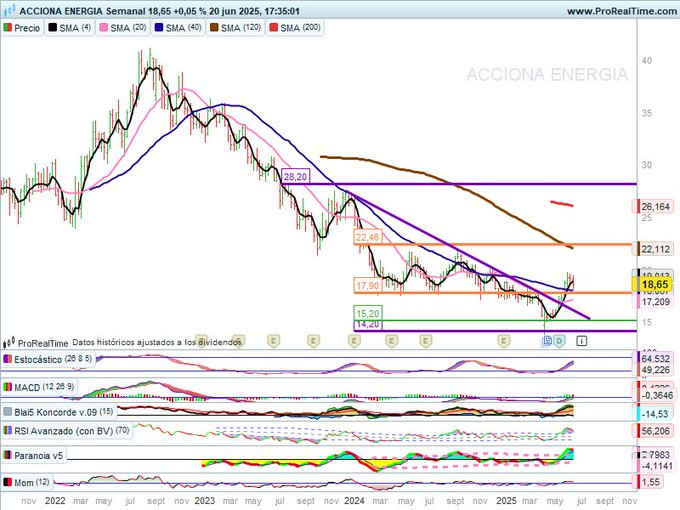Open the Blai5 Koncorde indicator icon
680x510 pixels.
pyautogui.click(x=7, y=412)
